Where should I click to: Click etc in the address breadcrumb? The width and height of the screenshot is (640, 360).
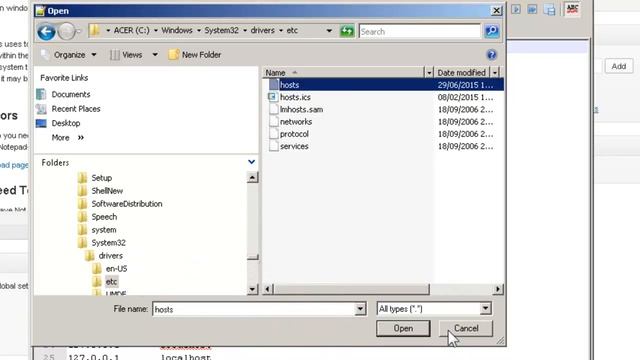[292, 31]
